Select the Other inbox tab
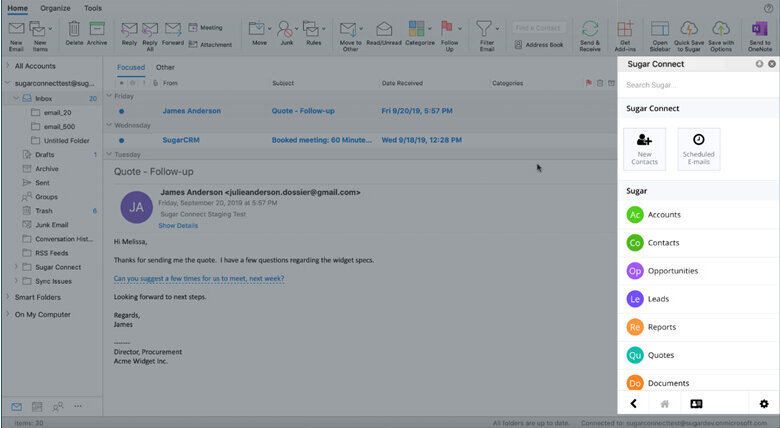This screenshot has height=428, width=780. (x=165, y=67)
